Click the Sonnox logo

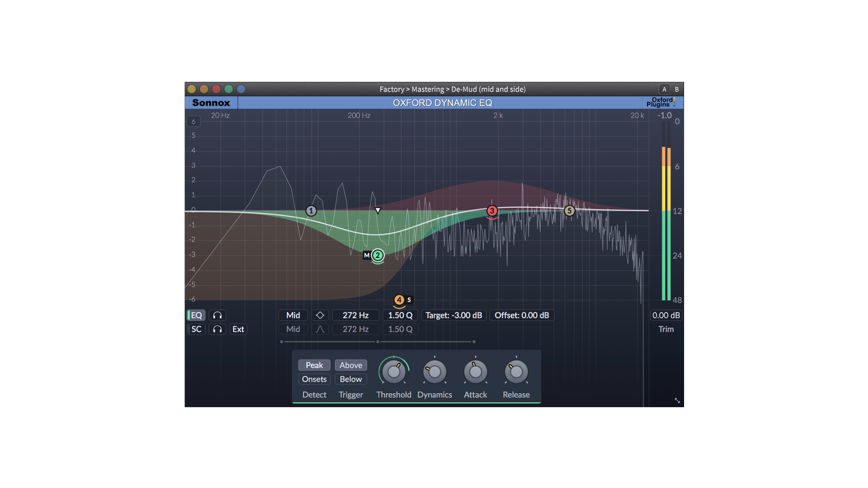(x=211, y=102)
